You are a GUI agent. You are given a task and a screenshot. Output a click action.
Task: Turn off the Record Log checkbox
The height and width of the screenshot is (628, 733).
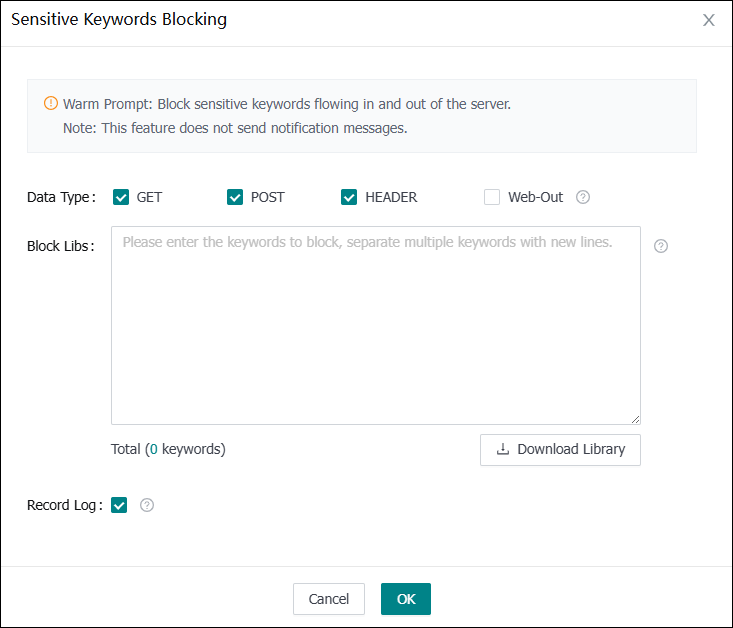click(120, 505)
